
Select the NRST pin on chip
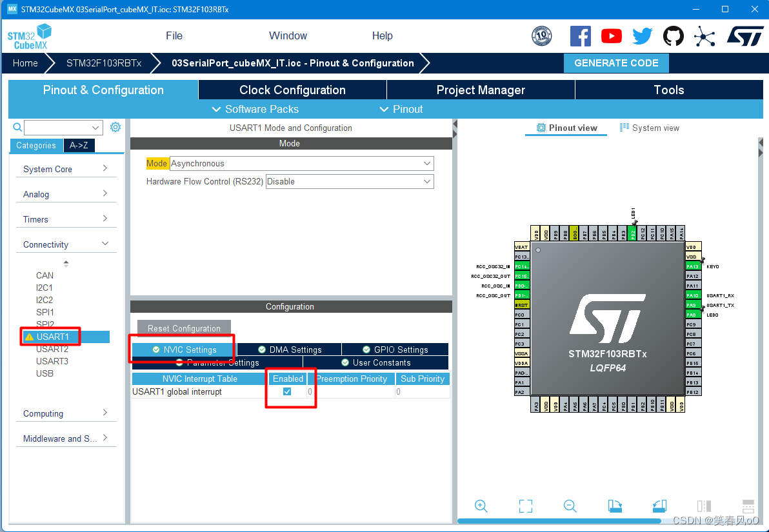click(x=522, y=305)
